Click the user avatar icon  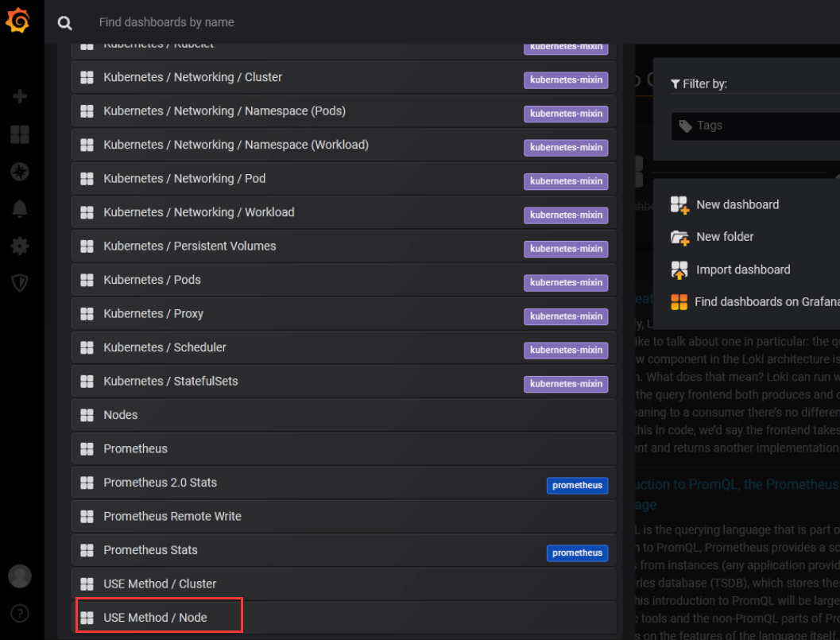20,576
